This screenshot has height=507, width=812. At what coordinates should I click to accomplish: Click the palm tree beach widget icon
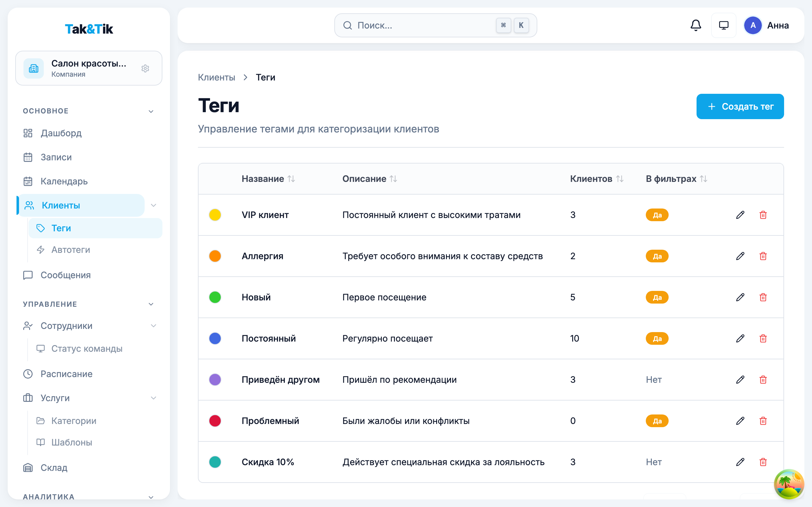pos(789,484)
